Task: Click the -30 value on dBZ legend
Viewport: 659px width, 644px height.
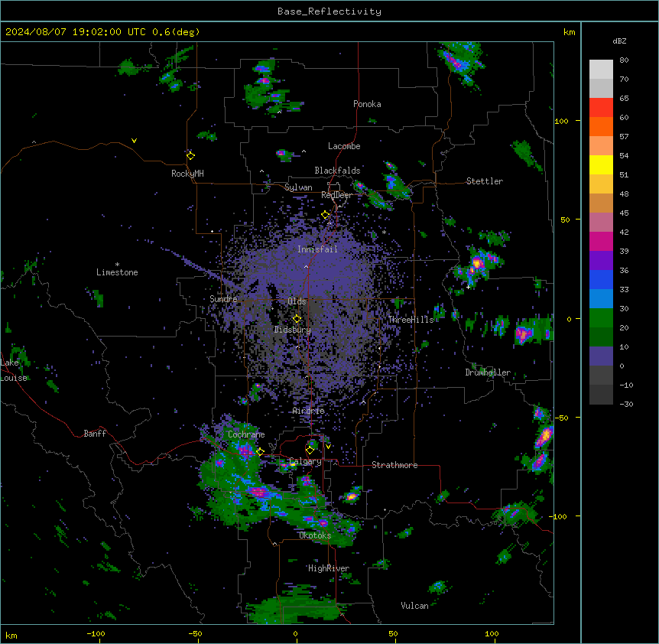Action: click(x=626, y=405)
